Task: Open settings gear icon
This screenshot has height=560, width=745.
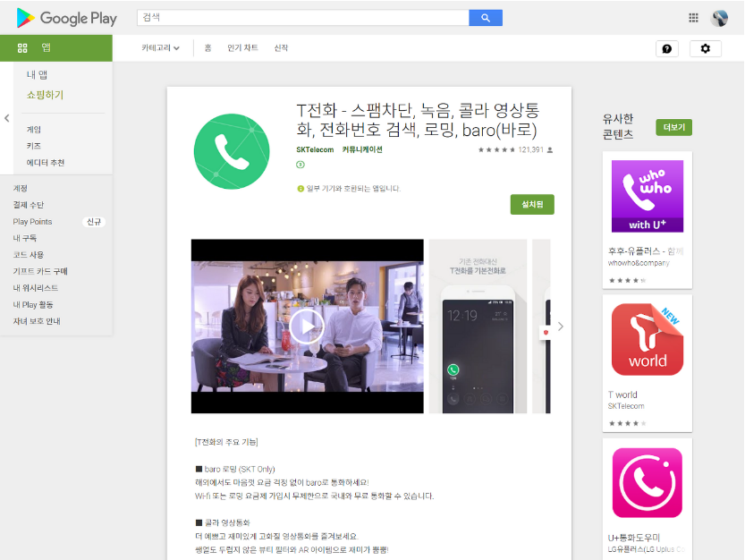Action: 705,48
